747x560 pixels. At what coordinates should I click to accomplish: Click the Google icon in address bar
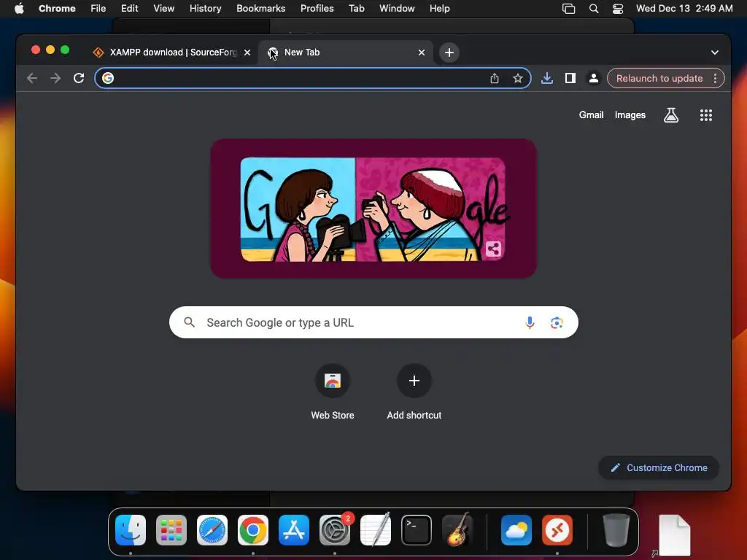(108, 78)
